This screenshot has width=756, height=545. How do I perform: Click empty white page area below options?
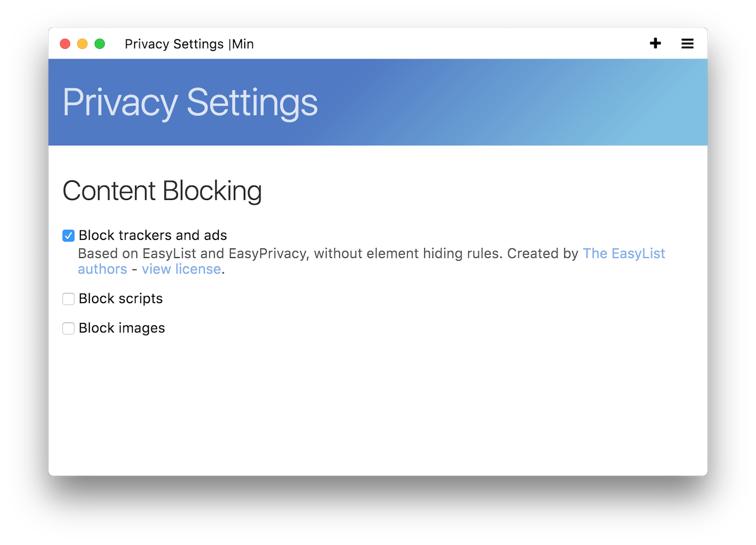coord(378,406)
